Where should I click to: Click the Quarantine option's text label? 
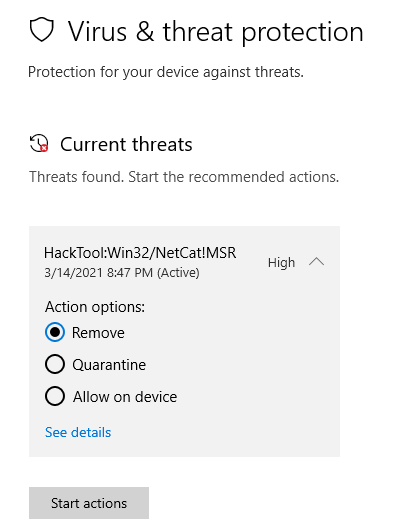pyautogui.click(x=109, y=365)
